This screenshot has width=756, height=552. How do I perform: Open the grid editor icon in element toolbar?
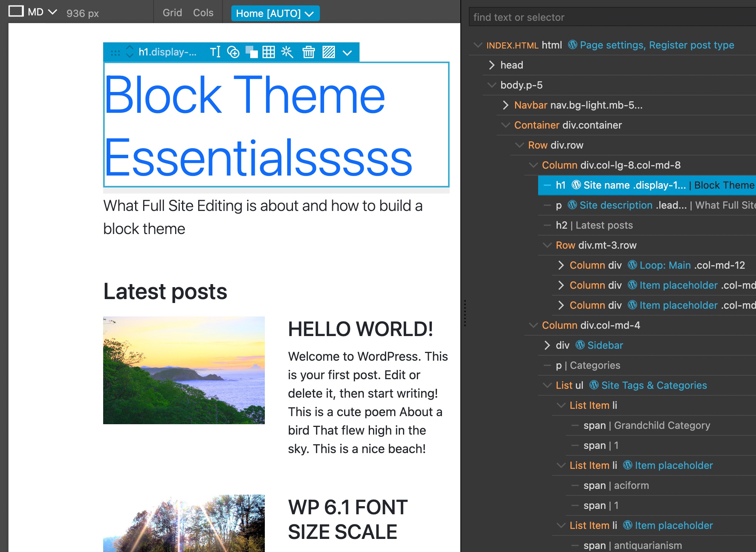pyautogui.click(x=269, y=52)
